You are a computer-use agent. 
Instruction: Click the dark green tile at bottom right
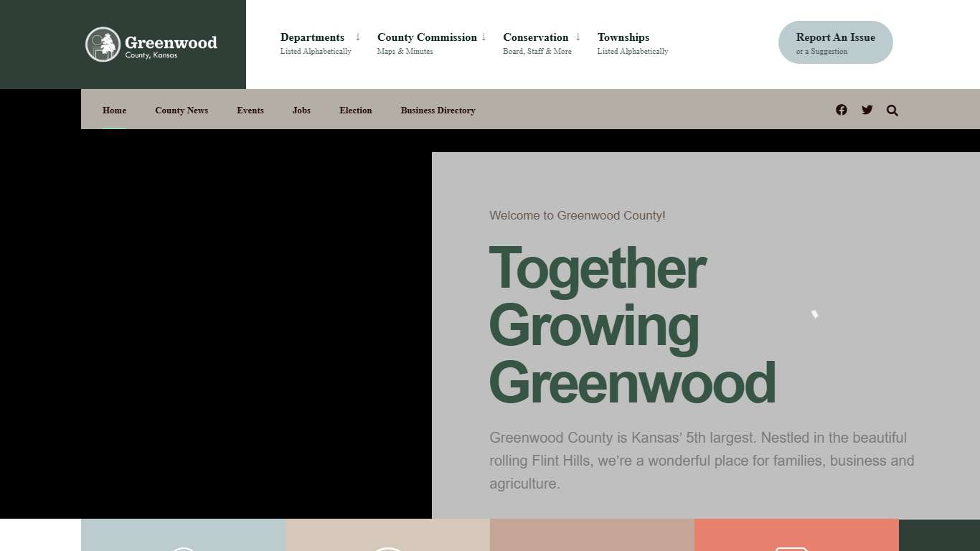coord(939,535)
